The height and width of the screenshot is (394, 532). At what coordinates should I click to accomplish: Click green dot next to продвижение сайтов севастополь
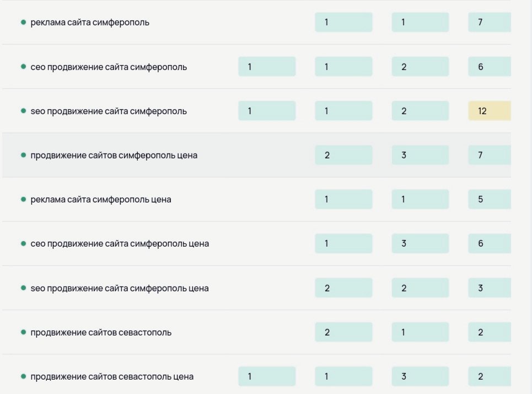pos(23,332)
